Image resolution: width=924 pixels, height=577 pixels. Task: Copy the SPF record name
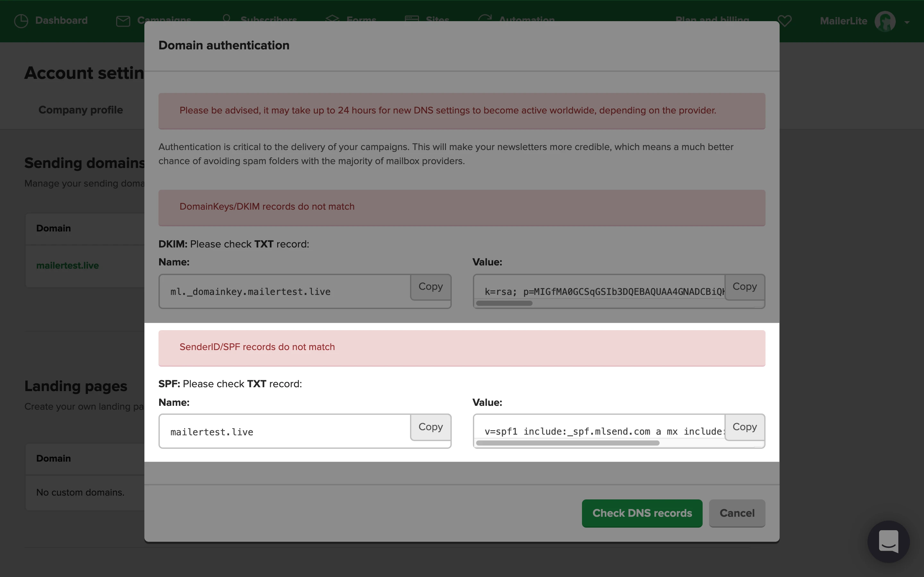coord(430,427)
